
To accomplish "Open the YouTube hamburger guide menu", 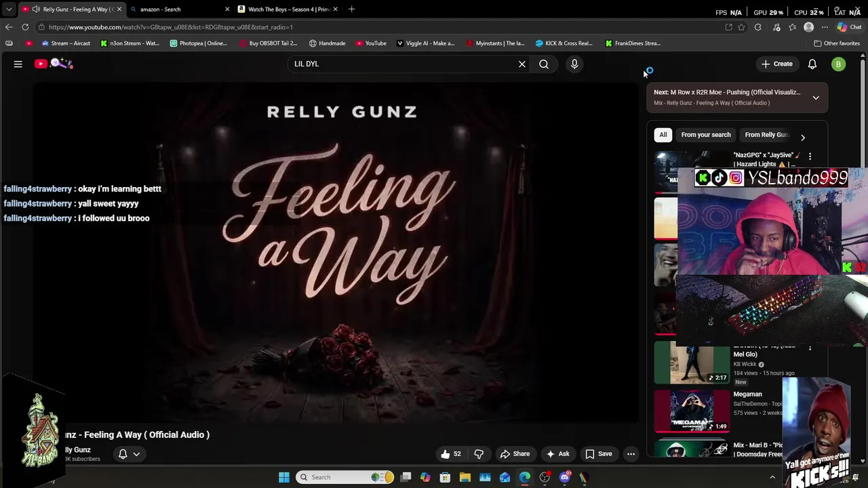I will point(18,64).
